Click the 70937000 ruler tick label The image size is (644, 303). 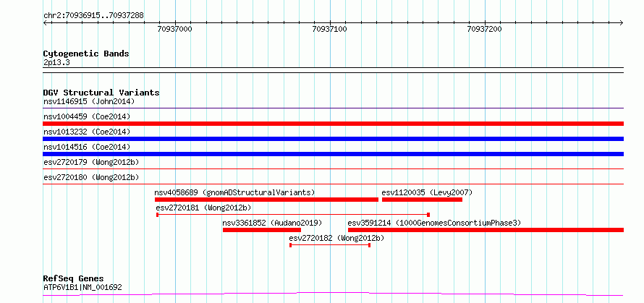click(175, 29)
